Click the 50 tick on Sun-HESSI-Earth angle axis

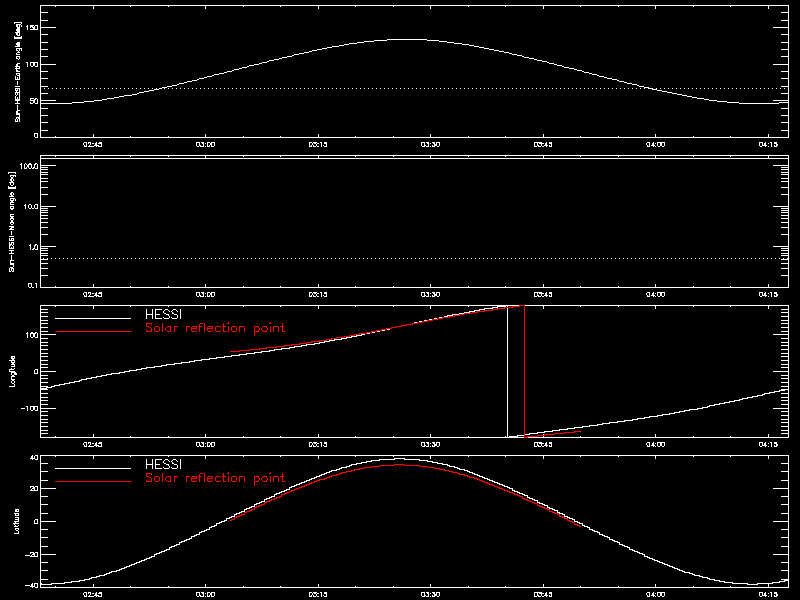point(34,101)
